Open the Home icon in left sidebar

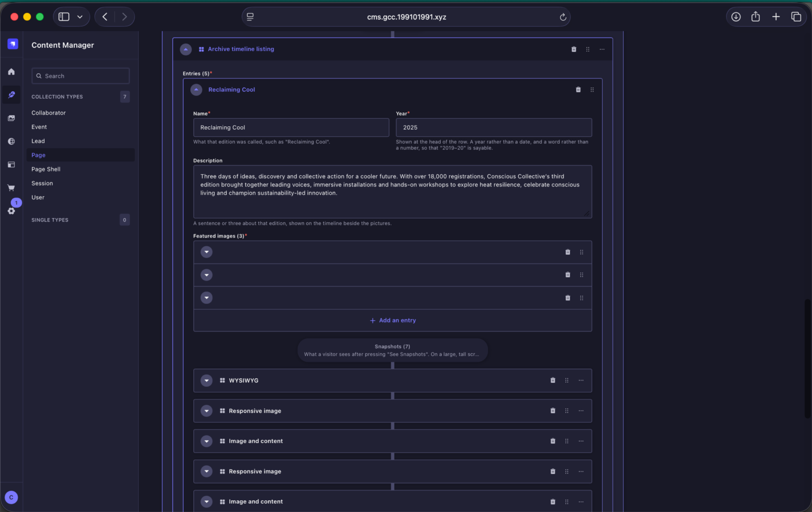[11, 72]
